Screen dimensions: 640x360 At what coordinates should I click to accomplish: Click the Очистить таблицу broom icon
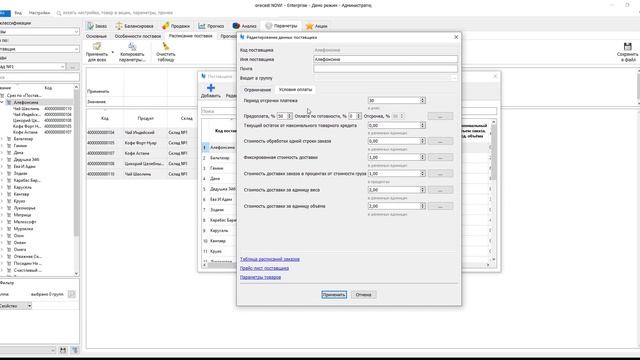coord(166,47)
